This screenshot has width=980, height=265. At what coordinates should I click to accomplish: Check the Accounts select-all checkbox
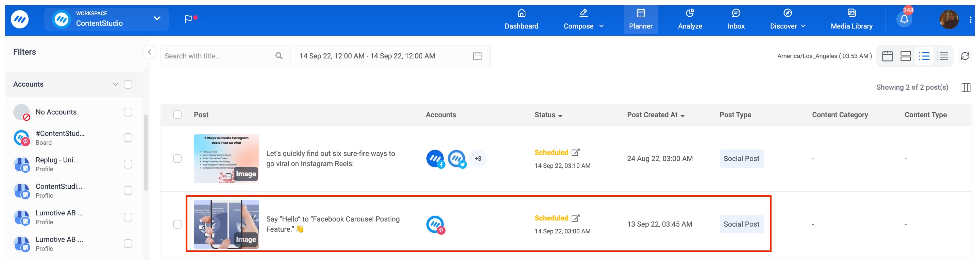pyautogui.click(x=128, y=84)
